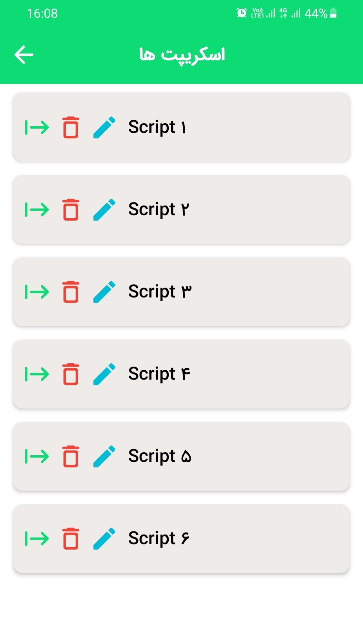
Task: Delete Script ۲ using the trash icon
Action: point(71,210)
